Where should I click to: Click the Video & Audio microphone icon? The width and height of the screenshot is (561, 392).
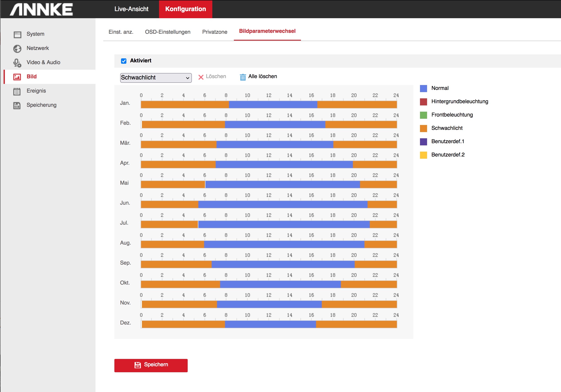pos(17,63)
